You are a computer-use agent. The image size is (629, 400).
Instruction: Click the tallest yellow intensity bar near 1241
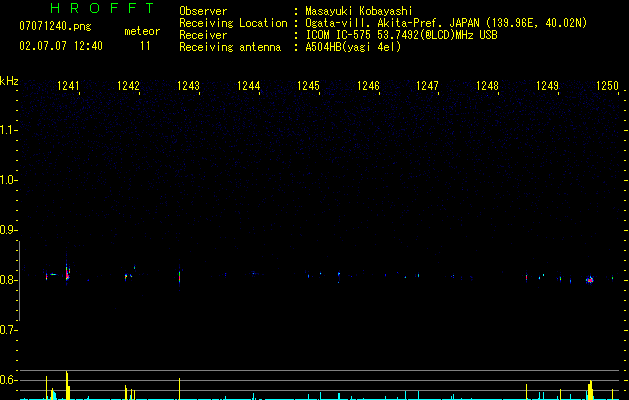click(x=67, y=385)
